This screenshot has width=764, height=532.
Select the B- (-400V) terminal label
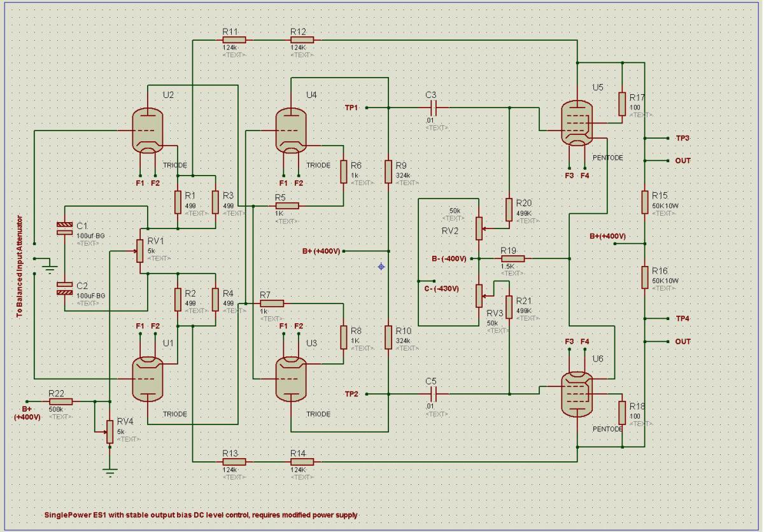click(449, 259)
